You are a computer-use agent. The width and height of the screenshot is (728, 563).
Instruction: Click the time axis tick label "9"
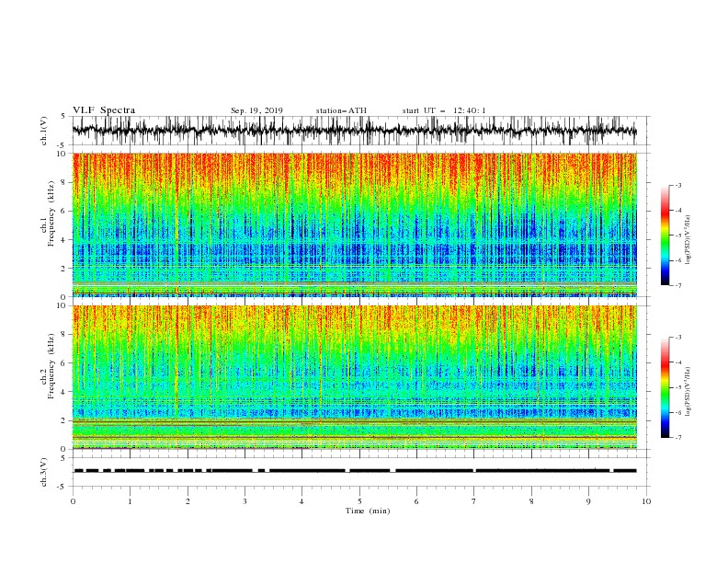(x=588, y=501)
